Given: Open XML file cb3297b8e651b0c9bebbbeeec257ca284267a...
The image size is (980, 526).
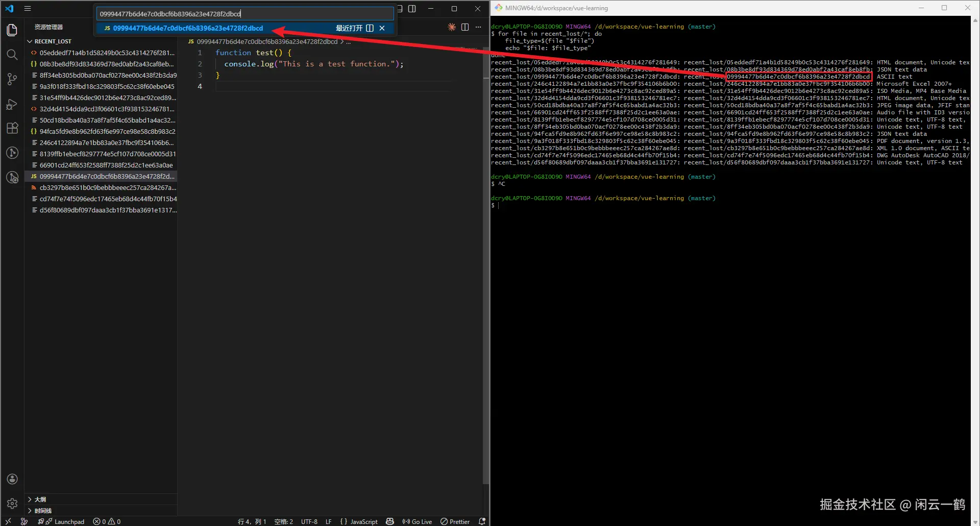Looking at the screenshot, I should point(101,187).
